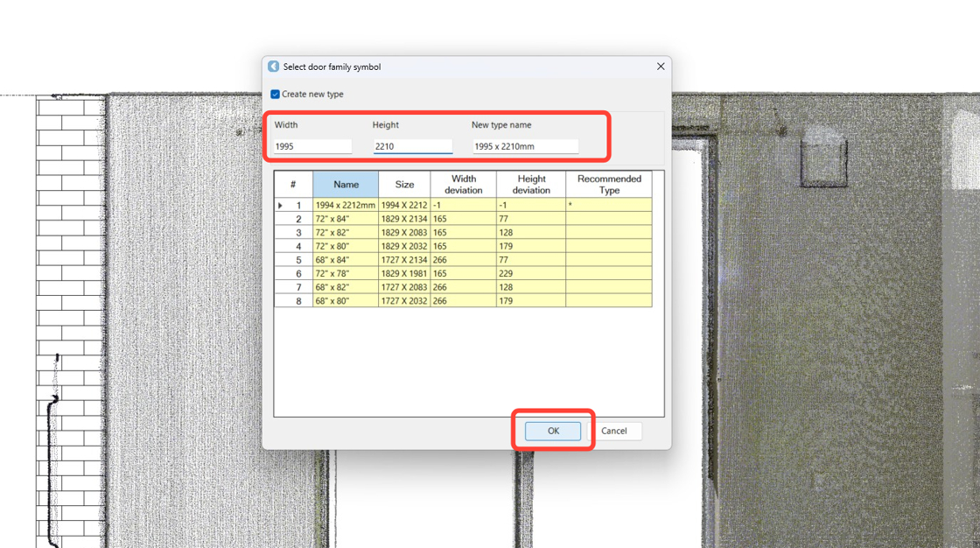Click the Height deviation column header
980x548 pixels.
(x=531, y=185)
